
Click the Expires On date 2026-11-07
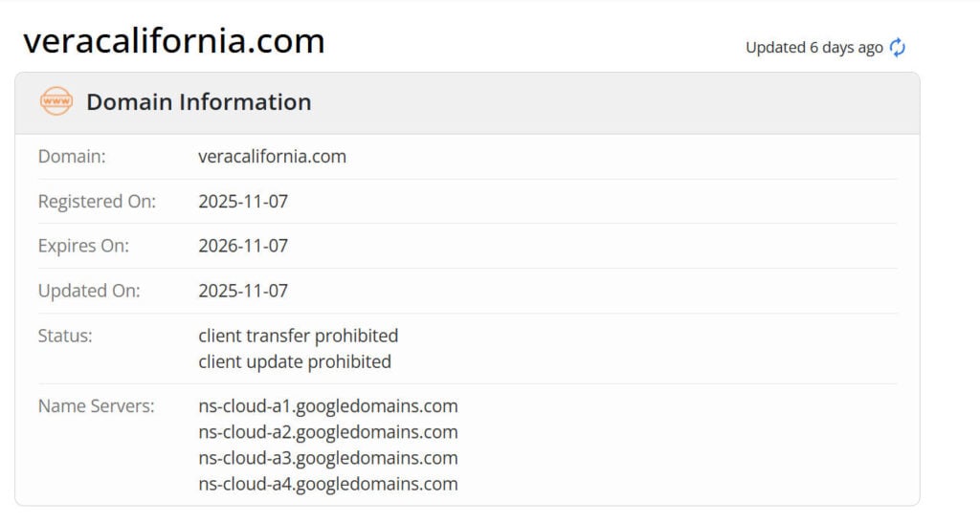(243, 246)
